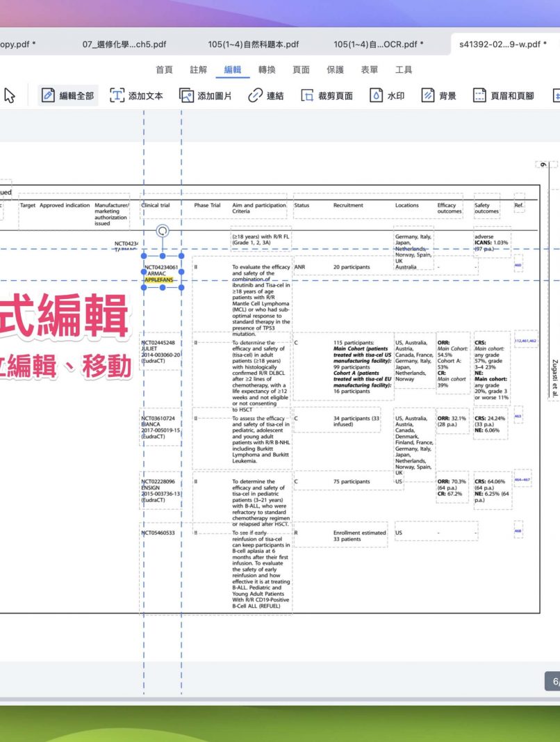Viewport: 560px width, 742px height.
Task: Open the 頁眉和頁腳 (Header & Footer) tool
Action: [503, 96]
